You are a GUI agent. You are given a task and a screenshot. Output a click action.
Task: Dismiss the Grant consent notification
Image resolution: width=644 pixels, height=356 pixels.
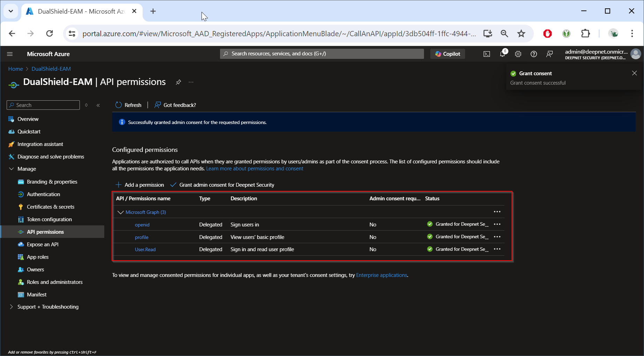pos(634,73)
